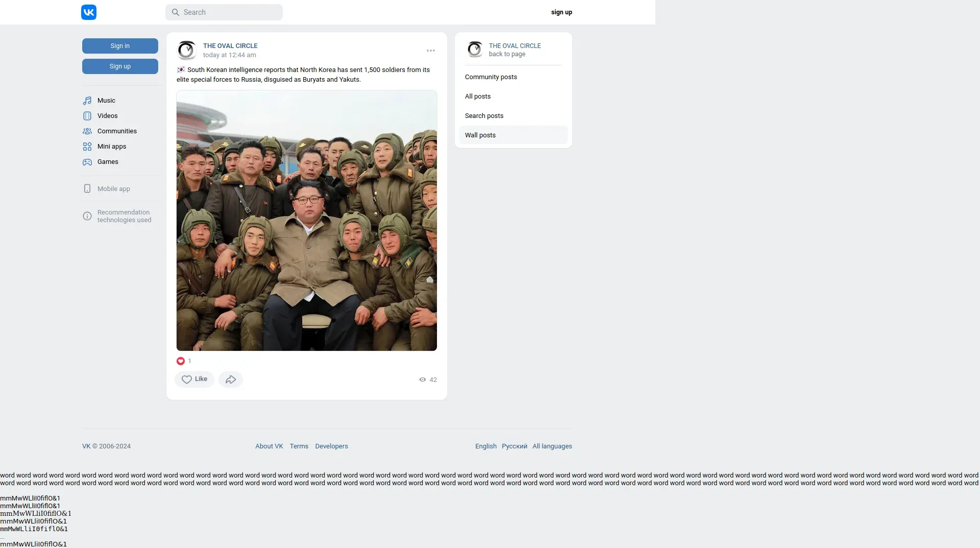980x548 pixels.
Task: Select the Mini apps grid icon
Action: click(x=87, y=147)
